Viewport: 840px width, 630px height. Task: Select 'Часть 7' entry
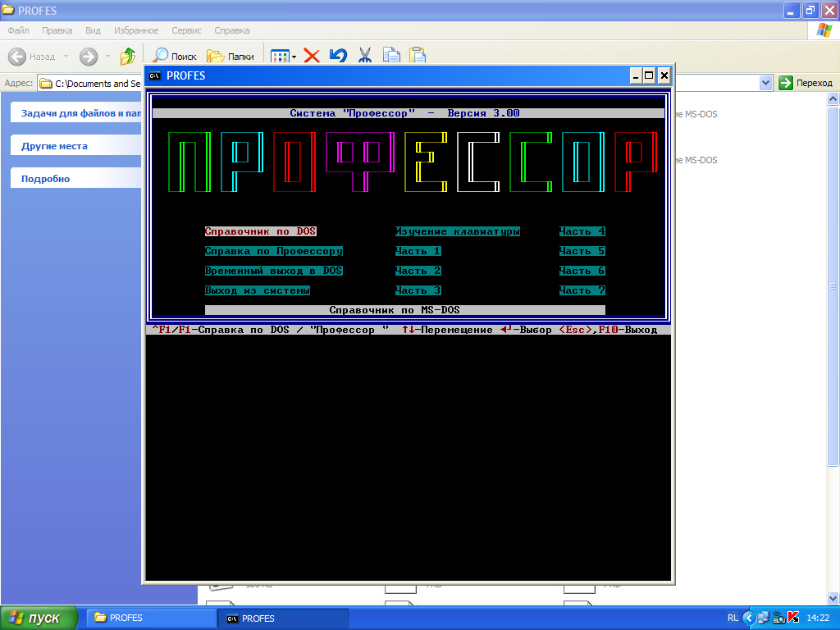(x=582, y=290)
